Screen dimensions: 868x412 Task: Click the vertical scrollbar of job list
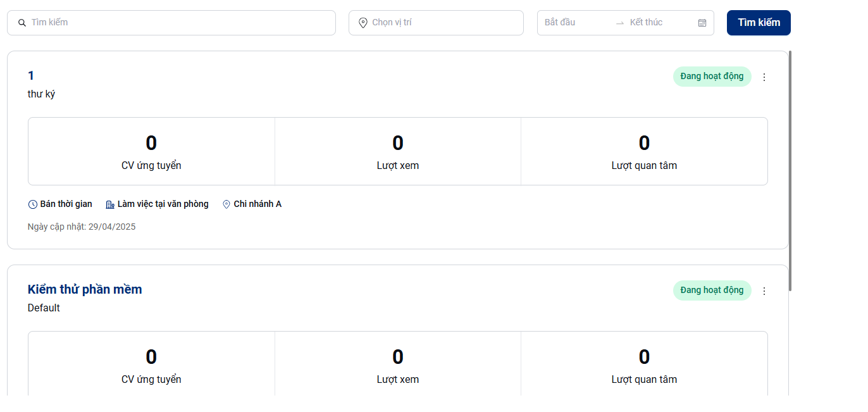click(x=790, y=171)
